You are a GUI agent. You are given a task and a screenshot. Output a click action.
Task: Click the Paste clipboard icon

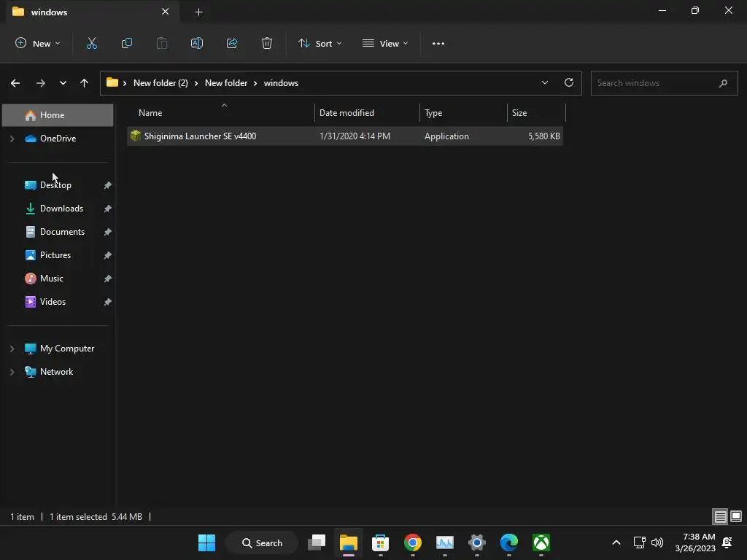tap(162, 43)
